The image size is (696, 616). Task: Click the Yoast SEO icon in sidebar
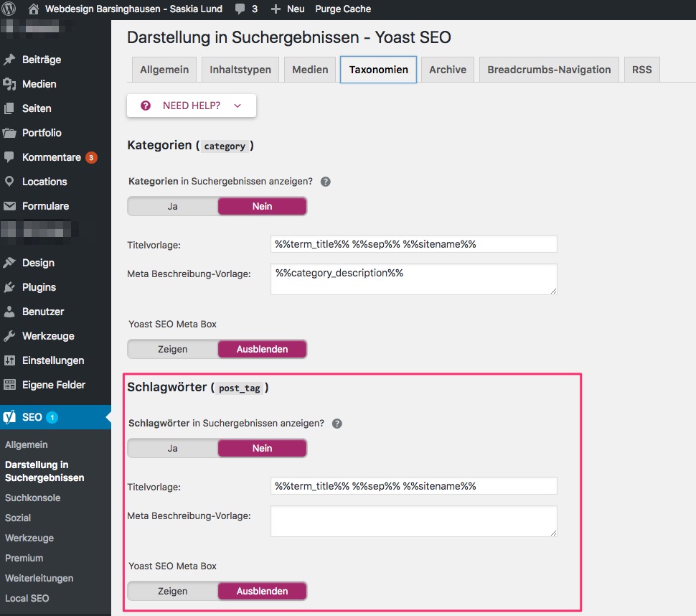pyautogui.click(x=9, y=417)
